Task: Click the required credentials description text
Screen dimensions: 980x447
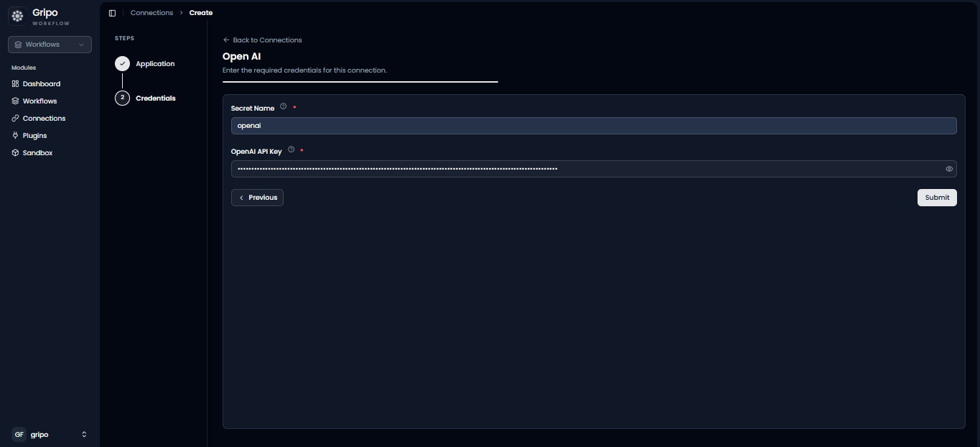Action: point(305,70)
